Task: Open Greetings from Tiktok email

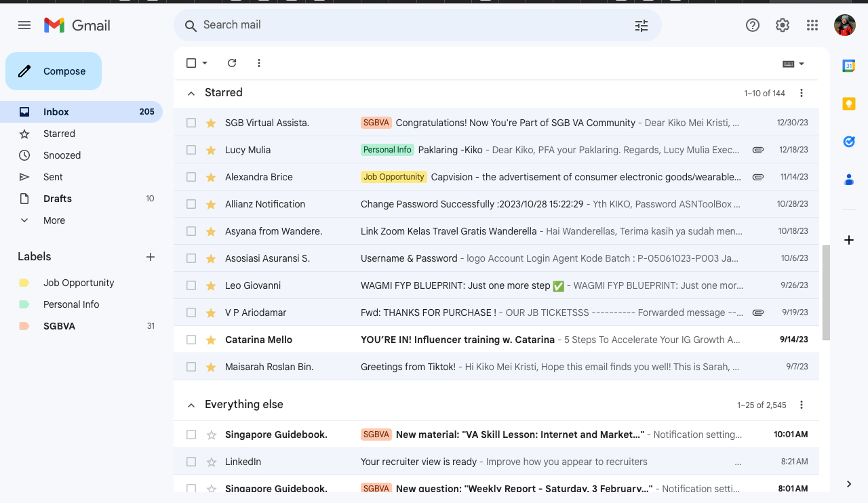Action: 496,367
